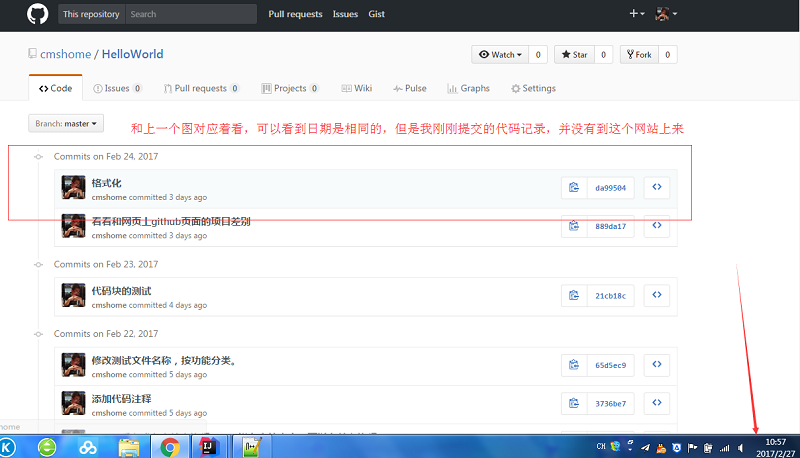Open IntelliJ IDEA from the taskbar
Screen dimensions: 800x458
pyautogui.click(x=209, y=446)
